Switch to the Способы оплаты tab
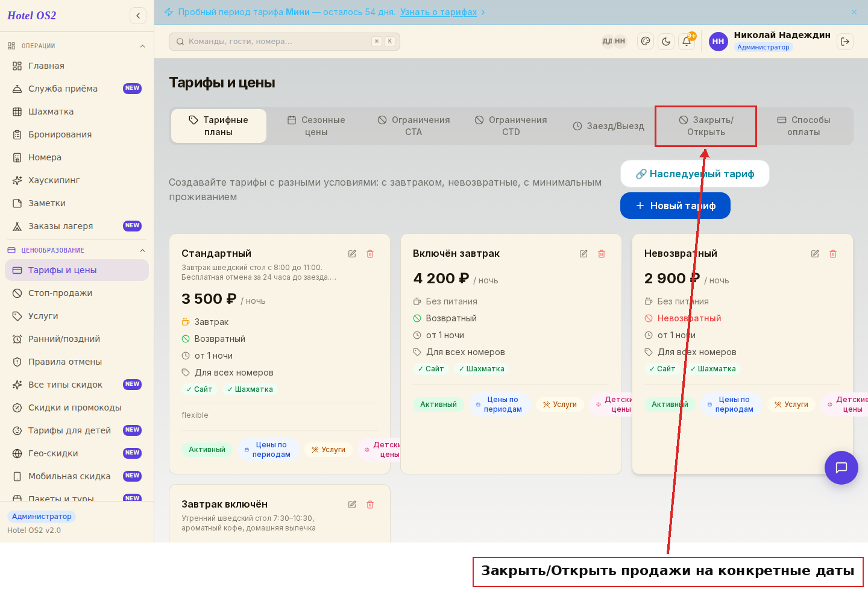This screenshot has height=601, width=868. coord(804,126)
